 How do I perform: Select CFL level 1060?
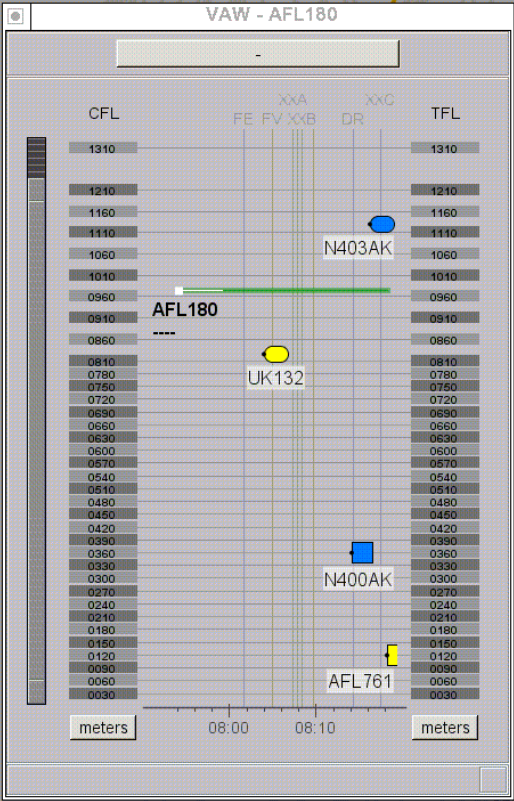(103, 254)
